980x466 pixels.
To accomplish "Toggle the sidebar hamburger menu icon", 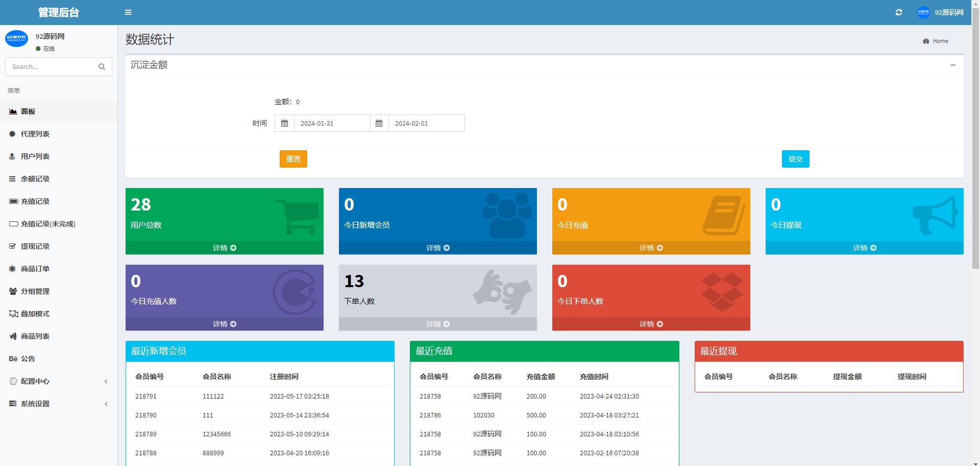I will tap(128, 12).
